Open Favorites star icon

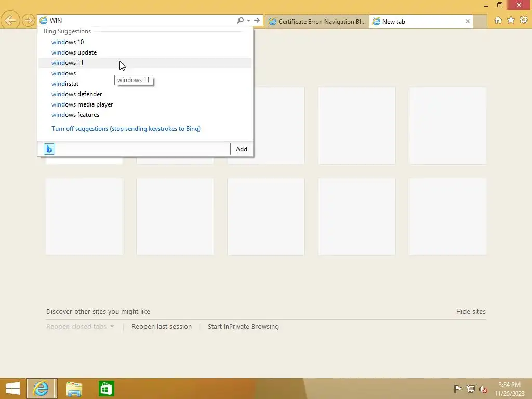coord(511,20)
